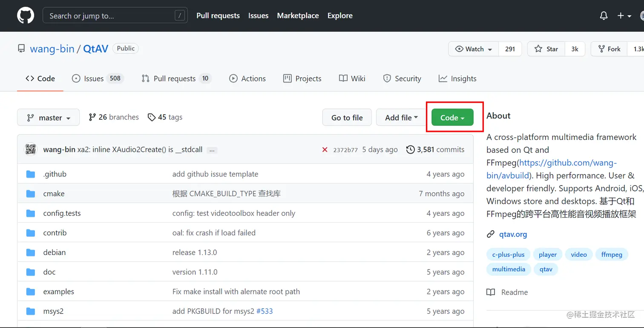Open the QtAV repository name link
644x328 pixels.
96,49
